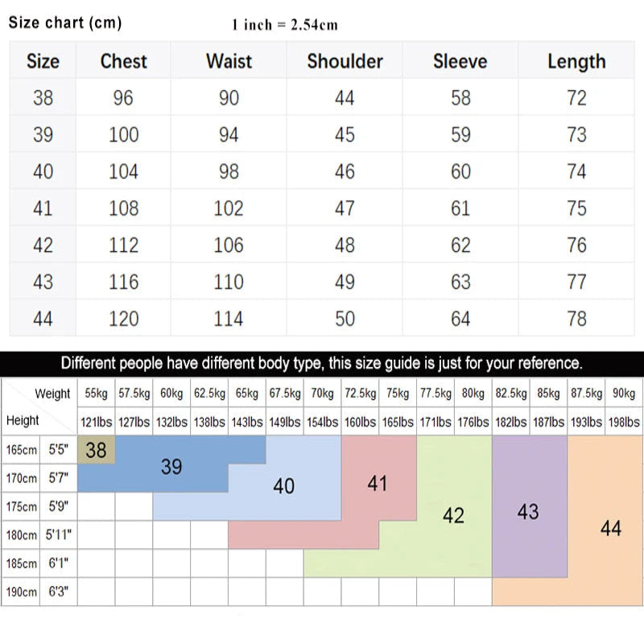Screen dimensions: 644x644
Task: Select the "1 inch = 2.54cm" note
Action: pos(285,25)
